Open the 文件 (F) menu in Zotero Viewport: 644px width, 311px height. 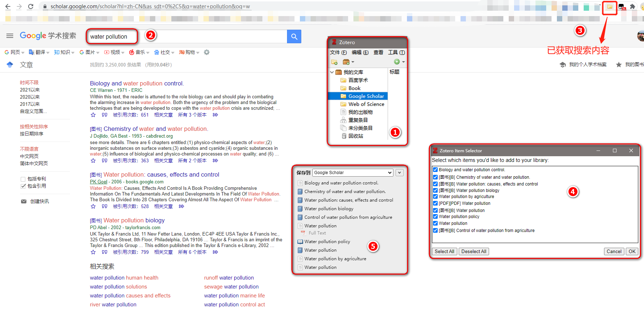[x=338, y=52]
